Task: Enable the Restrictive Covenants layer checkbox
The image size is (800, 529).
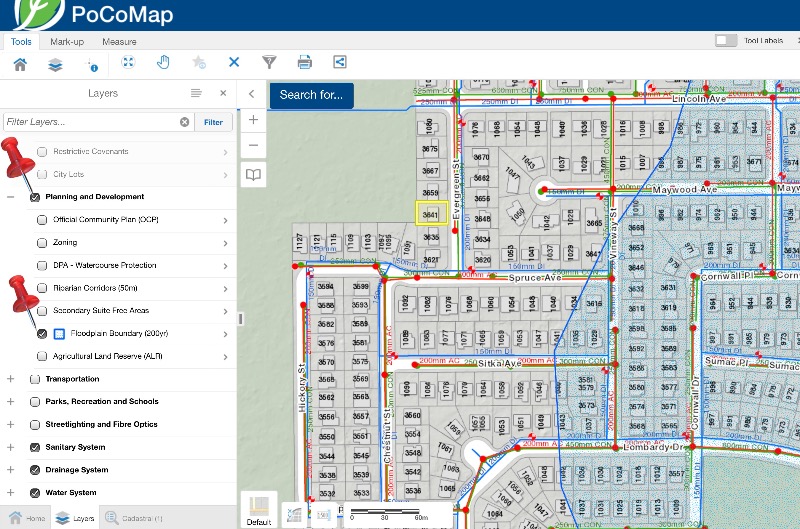Action: point(42,152)
